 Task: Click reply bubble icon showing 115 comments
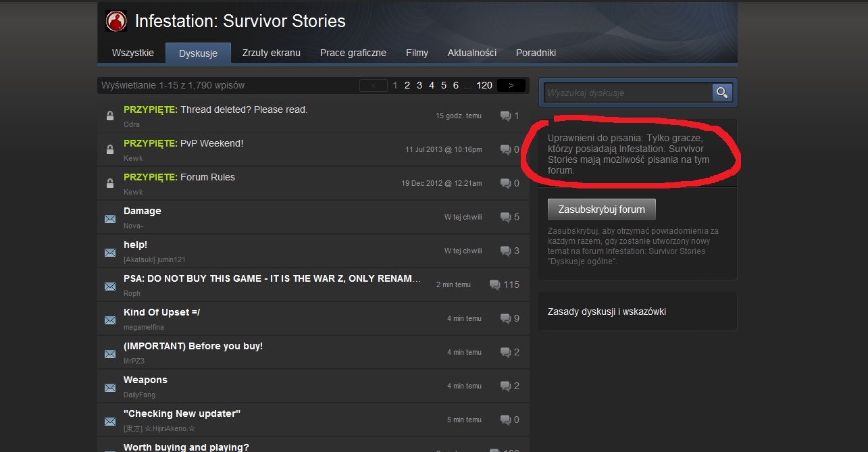pyautogui.click(x=494, y=285)
